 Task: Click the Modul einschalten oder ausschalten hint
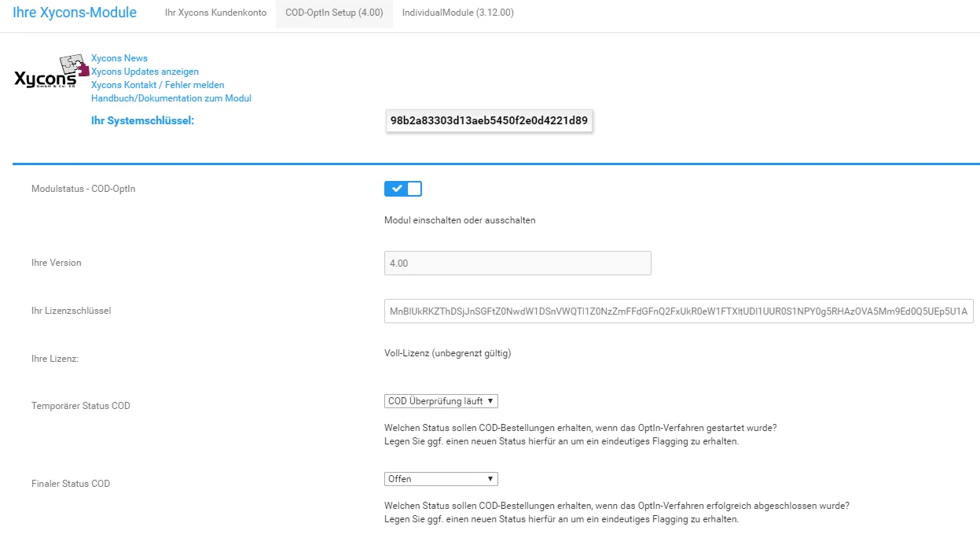click(x=460, y=220)
